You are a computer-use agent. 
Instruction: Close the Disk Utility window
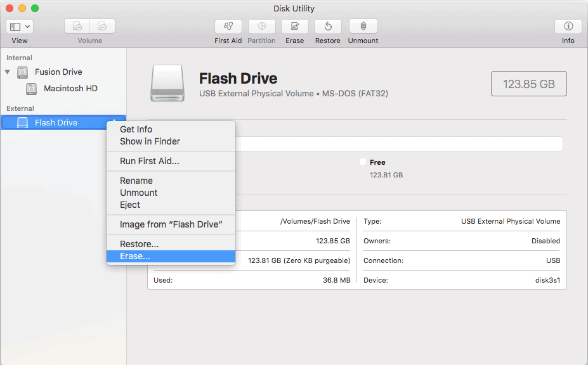point(10,8)
